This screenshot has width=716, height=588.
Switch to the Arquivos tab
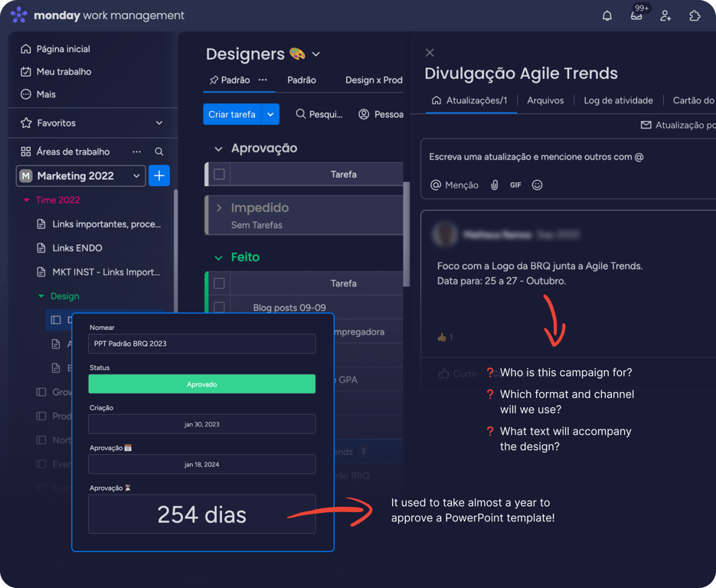click(545, 100)
